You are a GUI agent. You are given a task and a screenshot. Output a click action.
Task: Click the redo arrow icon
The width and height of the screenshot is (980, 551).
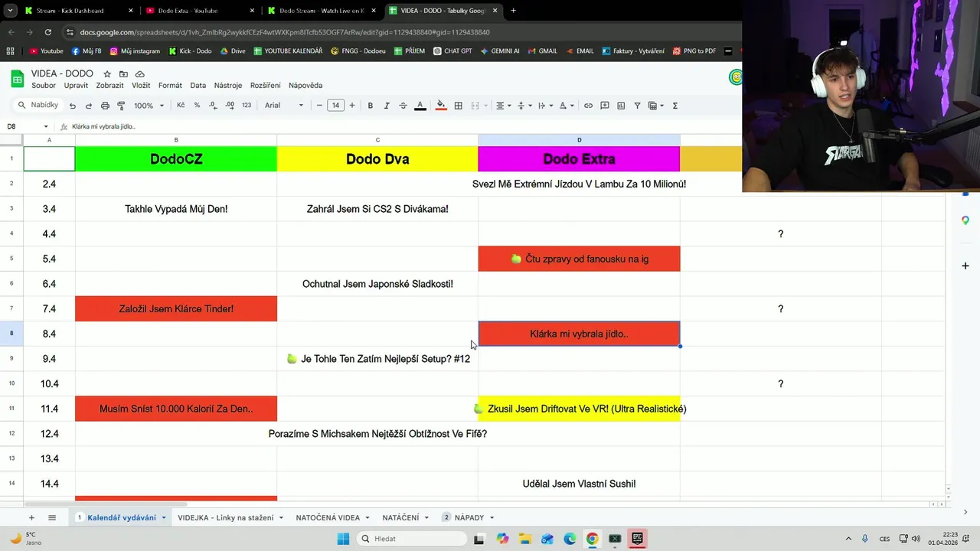click(x=89, y=106)
